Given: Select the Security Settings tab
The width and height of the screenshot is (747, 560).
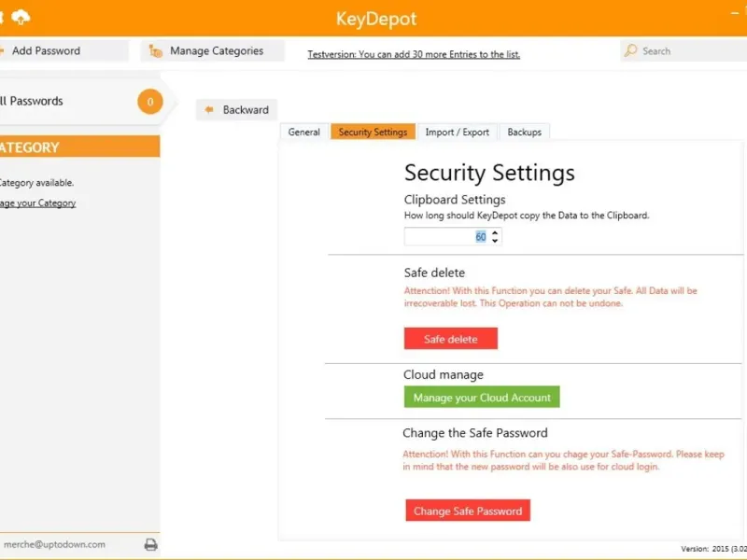Looking at the screenshot, I should coord(373,133).
